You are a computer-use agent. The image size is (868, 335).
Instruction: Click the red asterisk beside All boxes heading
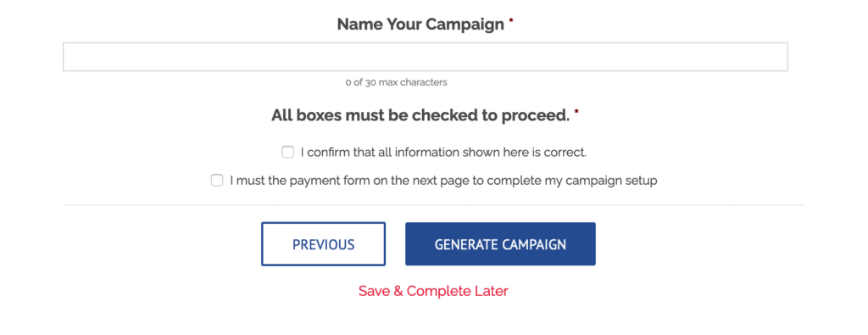(576, 112)
